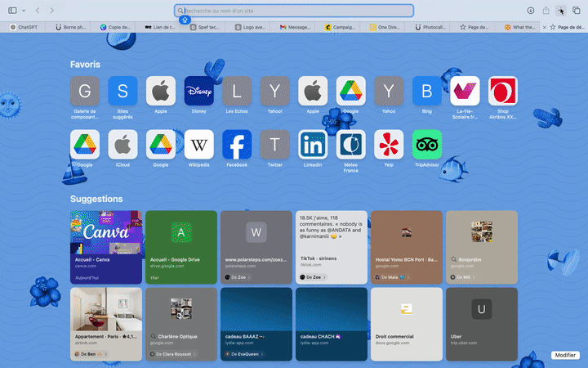Viewport: 588px width, 368px height.
Task: Launch the Facebook favorite shortcut
Action: 237,145
